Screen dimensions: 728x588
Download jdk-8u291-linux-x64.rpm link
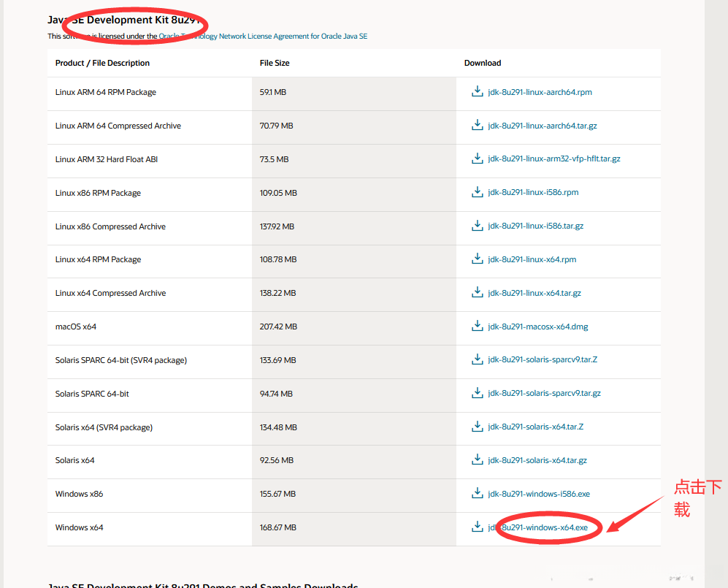[x=532, y=259]
